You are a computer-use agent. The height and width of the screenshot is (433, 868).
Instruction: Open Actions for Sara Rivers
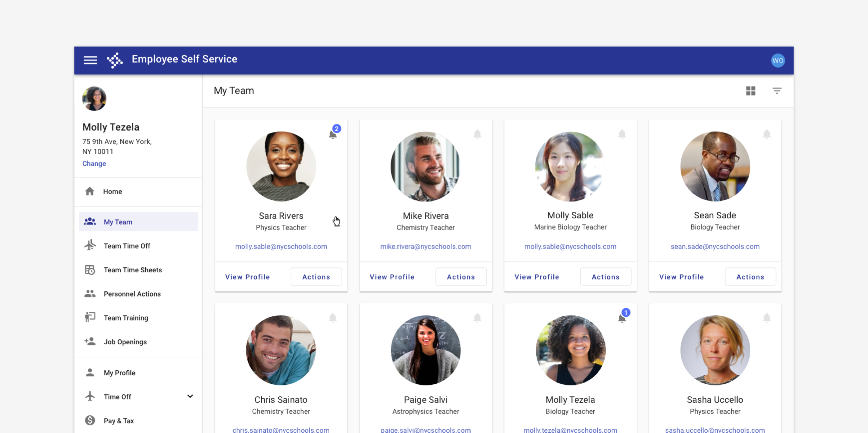click(x=316, y=277)
